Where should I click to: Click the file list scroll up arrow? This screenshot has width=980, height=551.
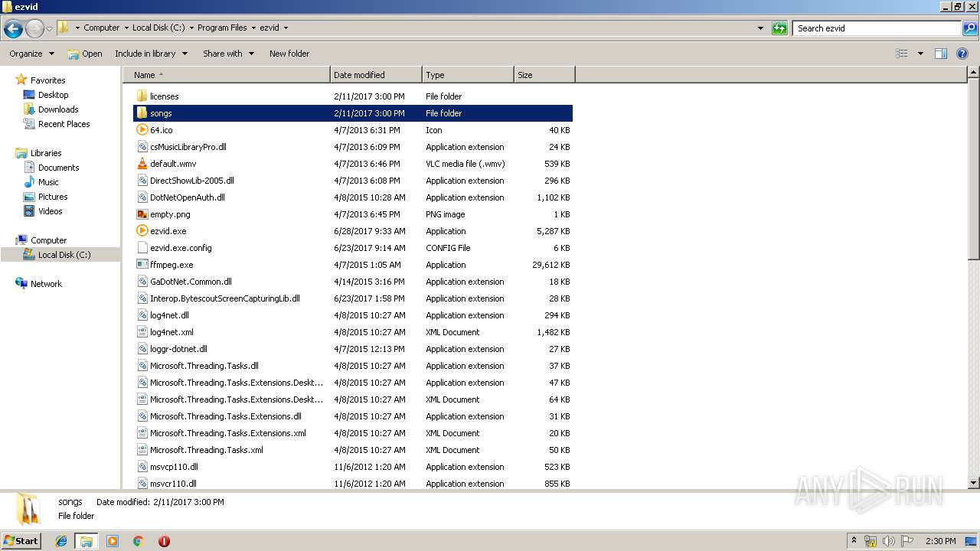coord(974,73)
